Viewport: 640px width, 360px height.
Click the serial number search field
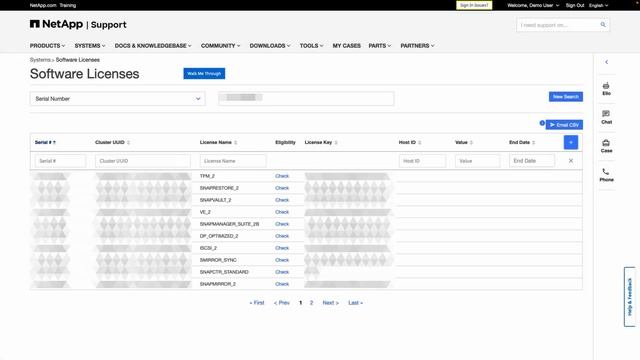tap(306, 98)
